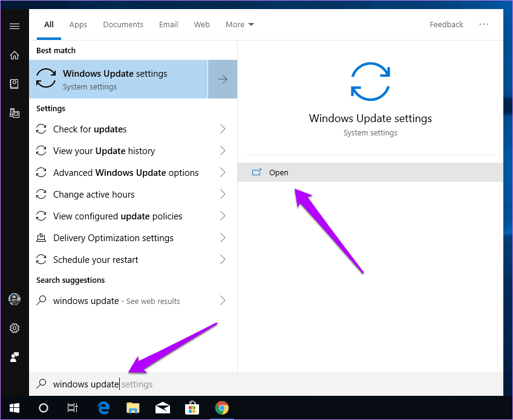The height and width of the screenshot is (420, 513).
Task: Open the user account avatar
Action: coord(15,299)
